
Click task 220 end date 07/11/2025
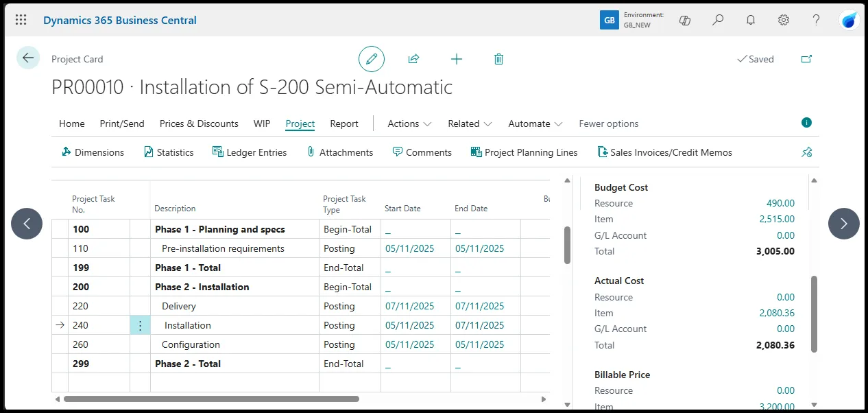[x=479, y=306]
